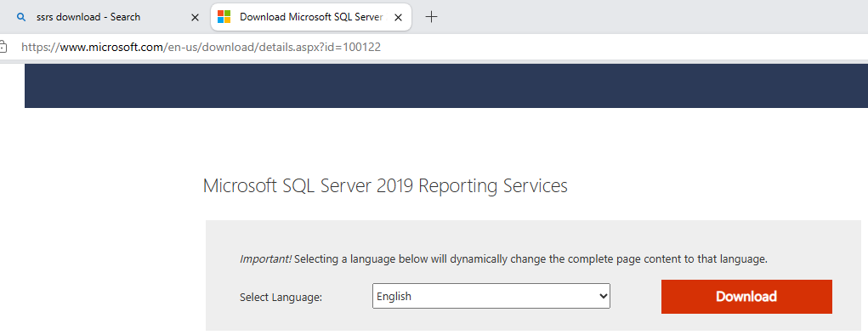Click the site security lock icon
This screenshot has width=868, height=335.
[x=3, y=47]
